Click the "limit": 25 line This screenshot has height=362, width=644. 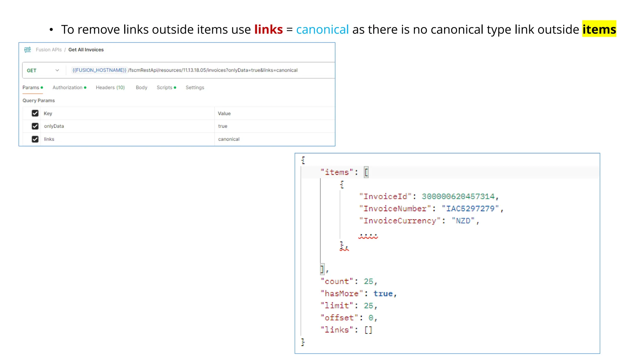click(348, 305)
